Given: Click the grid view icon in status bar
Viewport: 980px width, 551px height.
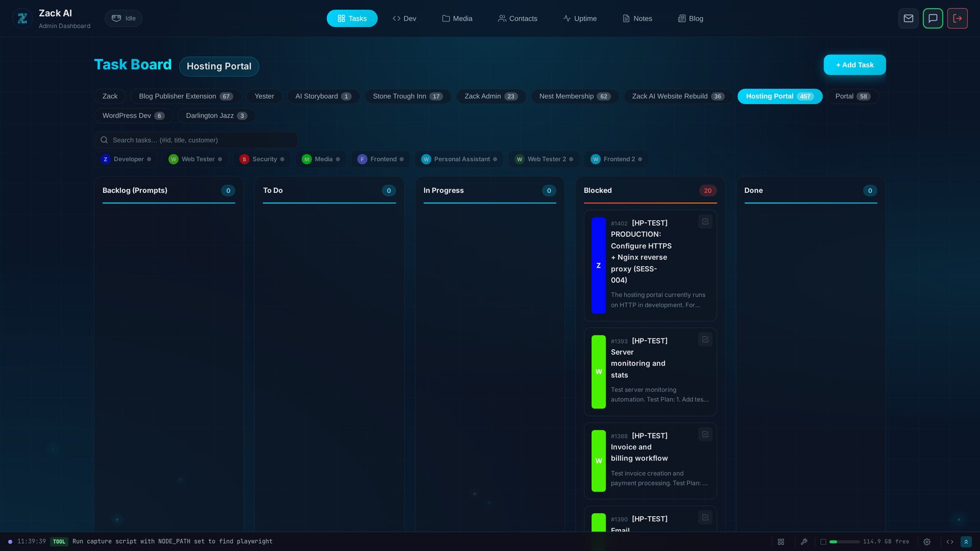Looking at the screenshot, I should tap(781, 542).
